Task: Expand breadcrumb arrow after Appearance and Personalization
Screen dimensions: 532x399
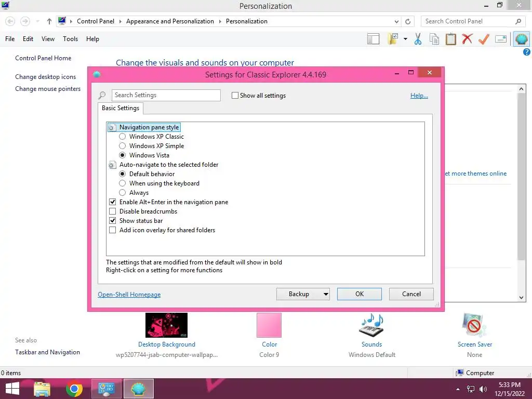Action: (x=220, y=21)
